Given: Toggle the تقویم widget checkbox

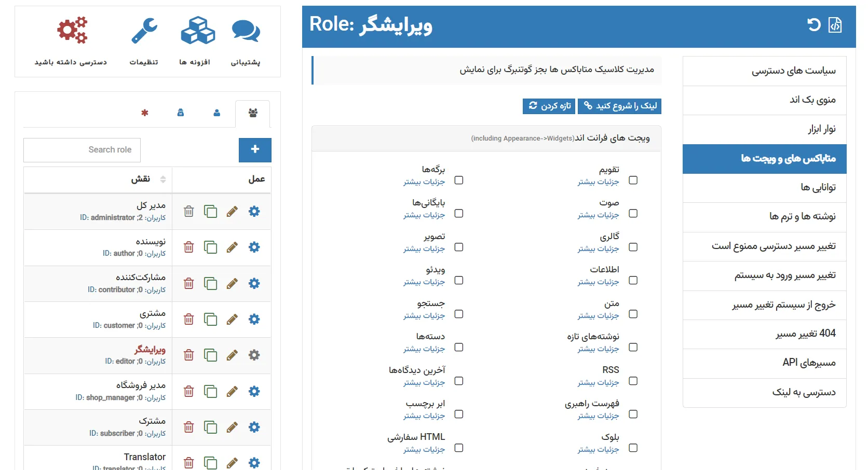Looking at the screenshot, I should (633, 180).
